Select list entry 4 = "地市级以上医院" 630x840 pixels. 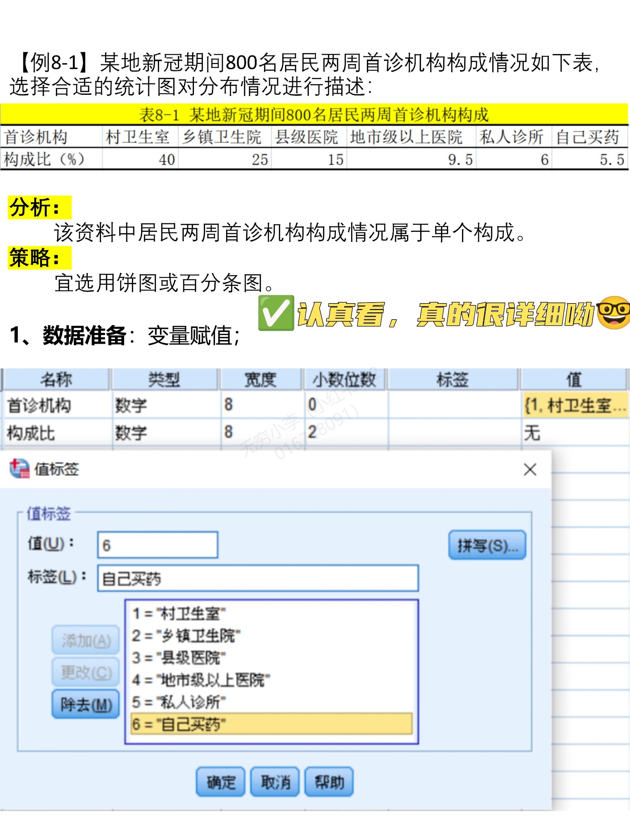[x=271, y=680]
